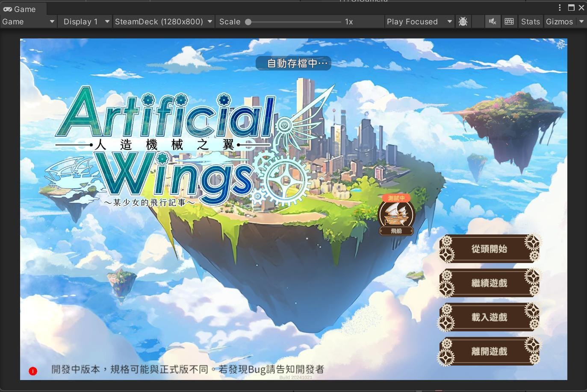Open the Gizmos dropdown arrow
The image size is (587, 392).
tap(581, 21)
